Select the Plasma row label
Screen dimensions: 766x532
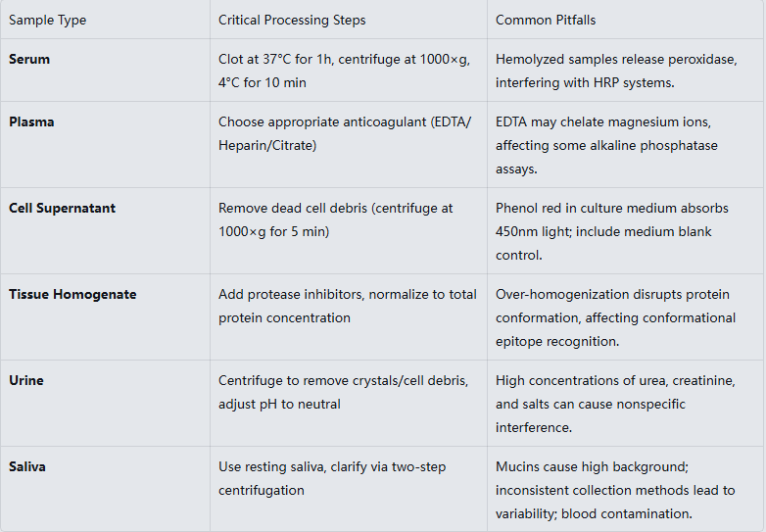click(x=31, y=121)
